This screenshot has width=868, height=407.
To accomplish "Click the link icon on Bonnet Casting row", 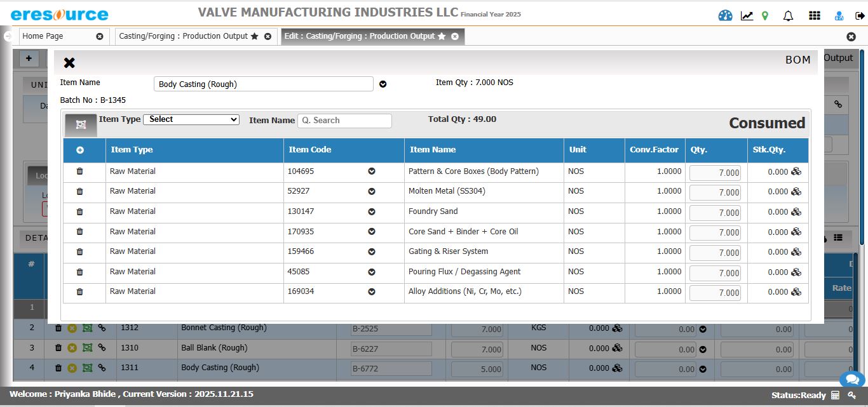I will 102,327.
